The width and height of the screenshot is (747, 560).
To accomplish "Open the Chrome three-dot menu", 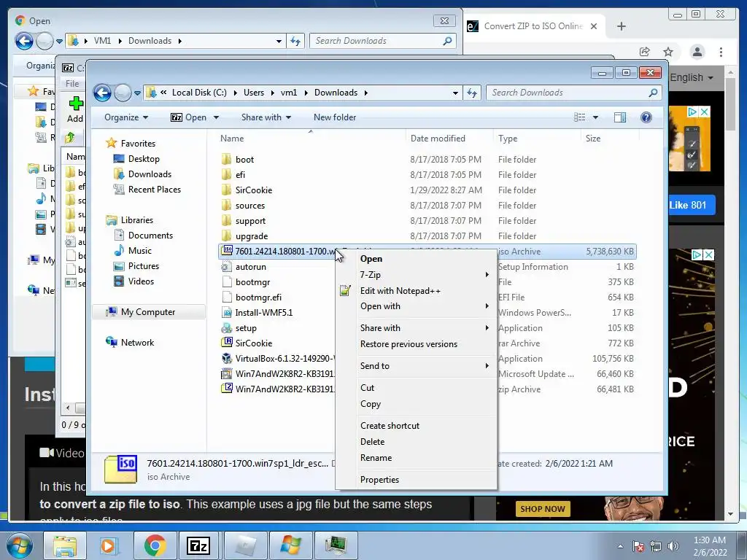I will 721,52.
